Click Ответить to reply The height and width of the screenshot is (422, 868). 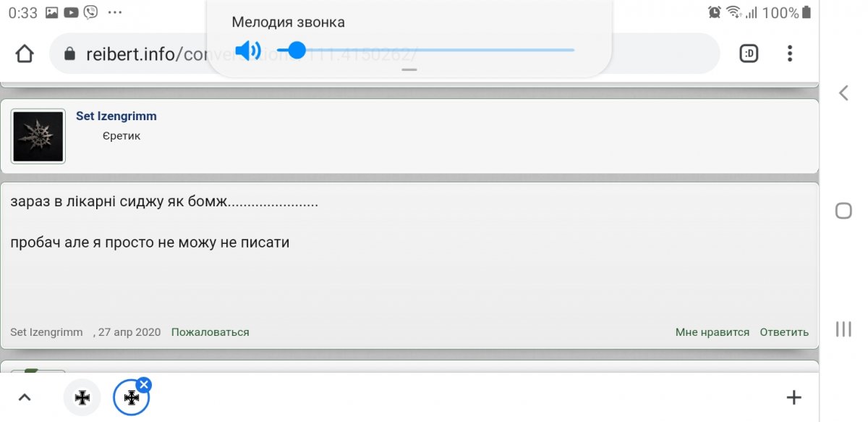click(x=784, y=332)
